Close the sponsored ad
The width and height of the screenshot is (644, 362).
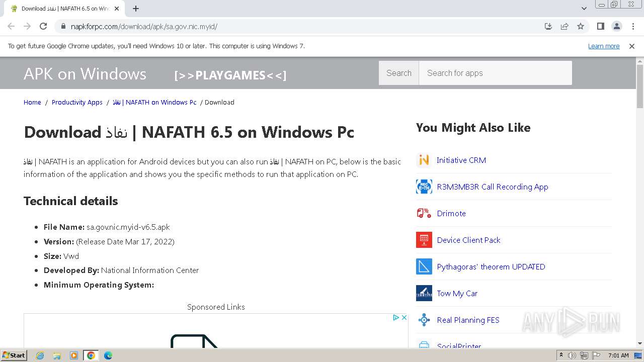point(404,317)
